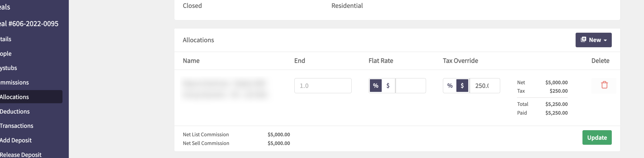Click the Tax Override amount field
This screenshot has width=644, height=158.
tap(485, 86)
